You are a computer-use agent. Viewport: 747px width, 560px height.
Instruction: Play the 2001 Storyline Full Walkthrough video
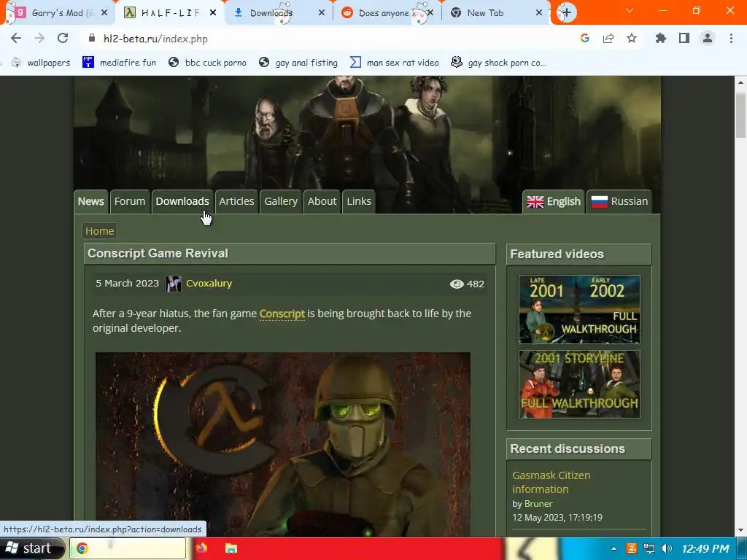(579, 384)
